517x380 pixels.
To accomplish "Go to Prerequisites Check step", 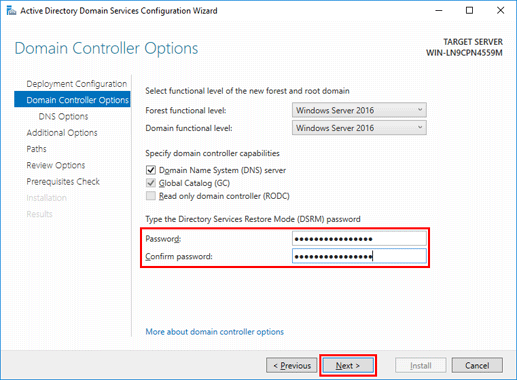I will [x=63, y=181].
